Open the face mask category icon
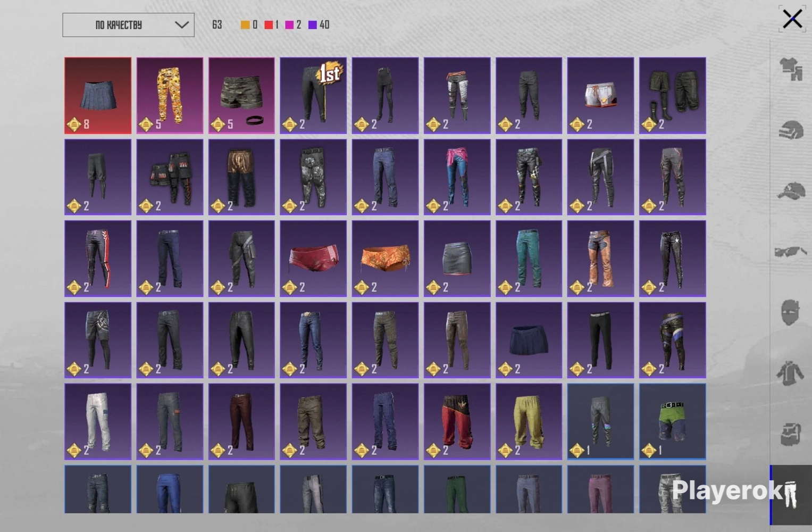The width and height of the screenshot is (812, 532). [791, 312]
